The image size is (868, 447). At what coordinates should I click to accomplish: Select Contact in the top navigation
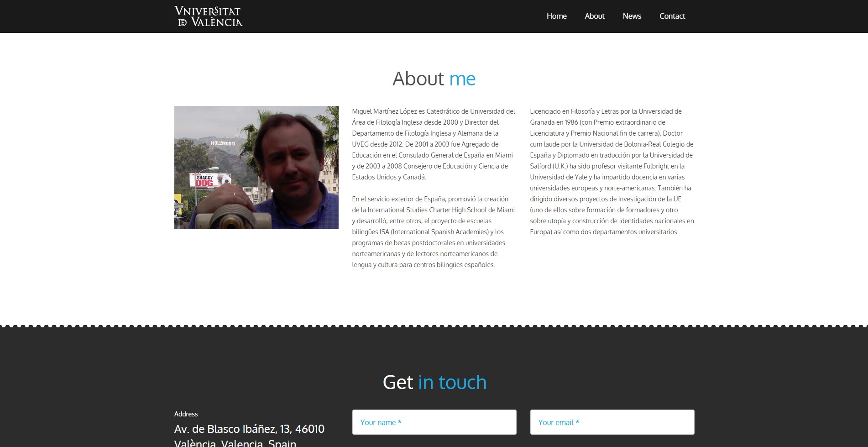672,16
